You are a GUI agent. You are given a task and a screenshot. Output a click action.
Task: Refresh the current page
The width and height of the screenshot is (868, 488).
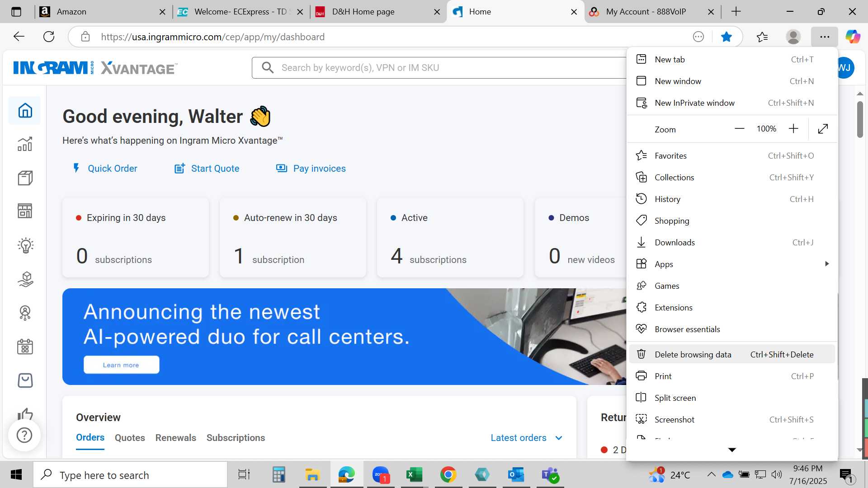pos(49,37)
